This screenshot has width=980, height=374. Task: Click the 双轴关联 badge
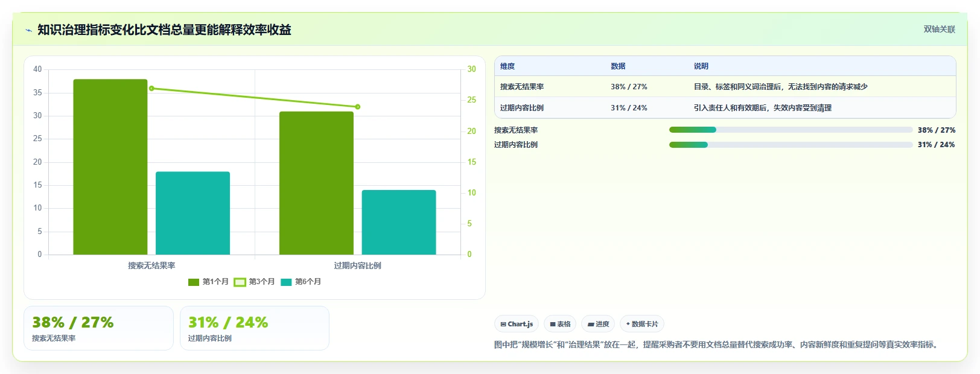[x=939, y=29]
